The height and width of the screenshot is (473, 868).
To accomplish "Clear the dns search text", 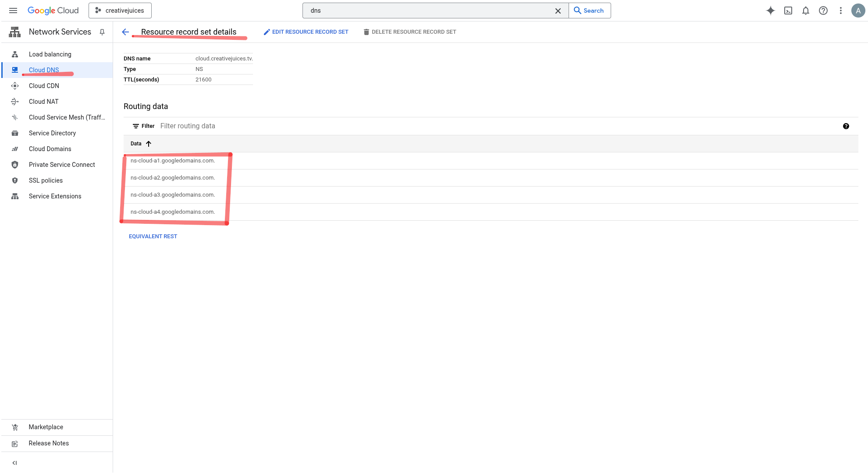I will click(558, 11).
